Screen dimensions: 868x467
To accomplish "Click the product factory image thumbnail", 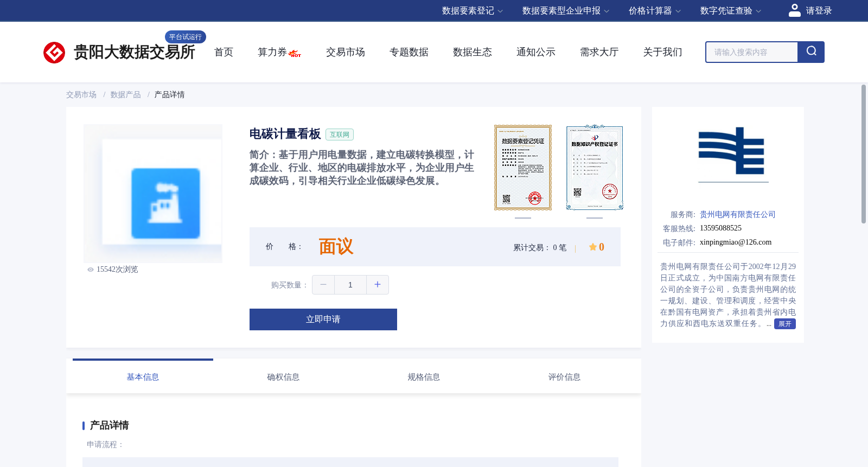I will pyautogui.click(x=153, y=194).
